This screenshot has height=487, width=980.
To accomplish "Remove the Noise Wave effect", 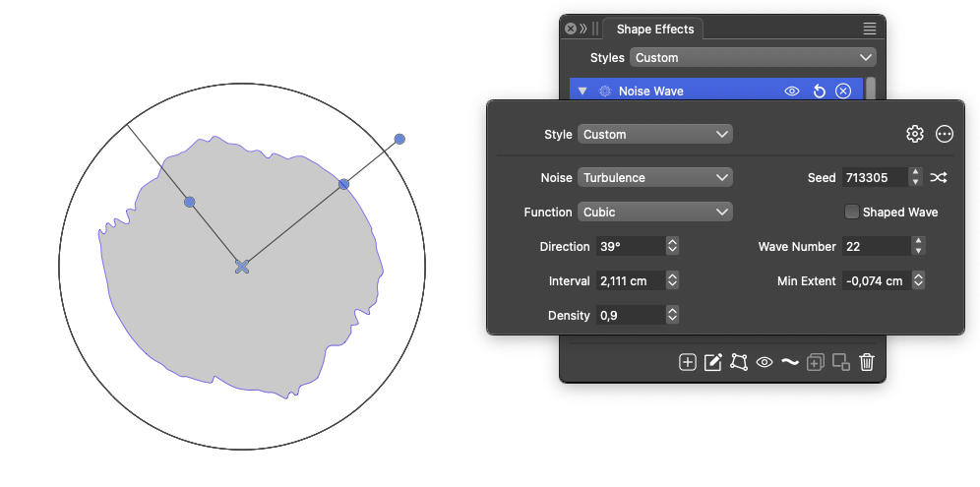I will (843, 91).
